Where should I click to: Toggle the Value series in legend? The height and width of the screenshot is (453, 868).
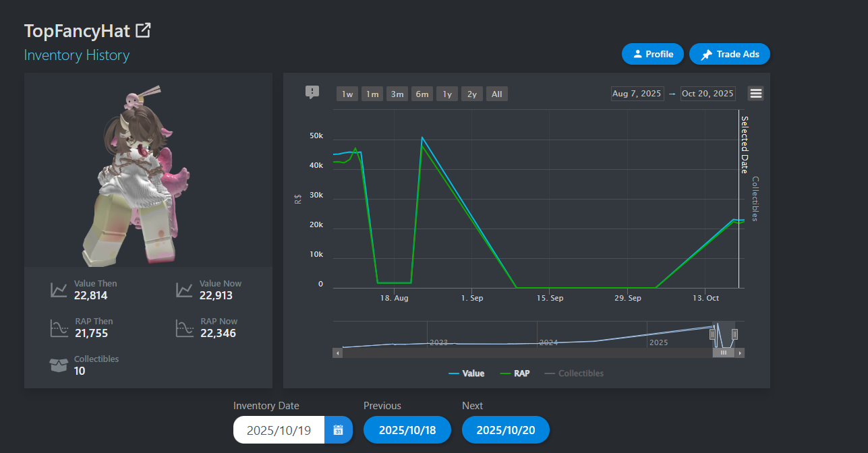[x=467, y=373]
